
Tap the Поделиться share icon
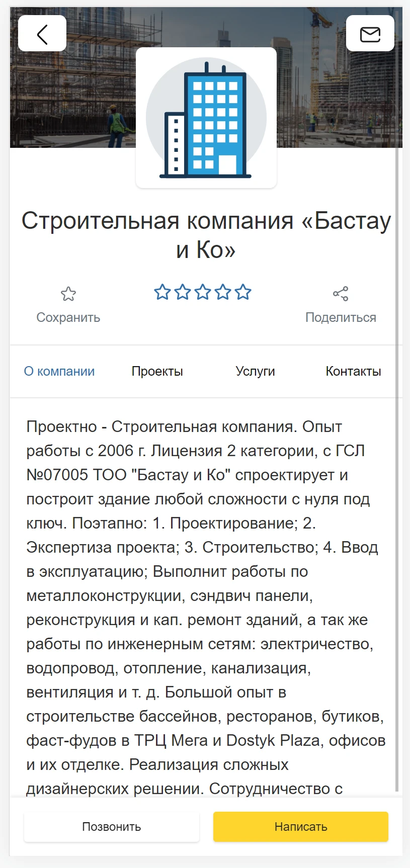(x=341, y=294)
